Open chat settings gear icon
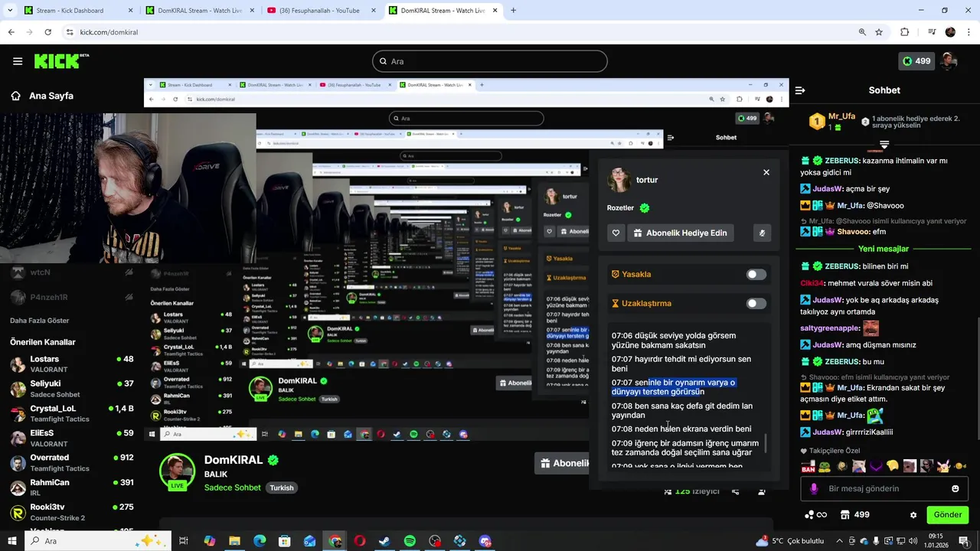The height and width of the screenshot is (551, 980). [x=913, y=515]
